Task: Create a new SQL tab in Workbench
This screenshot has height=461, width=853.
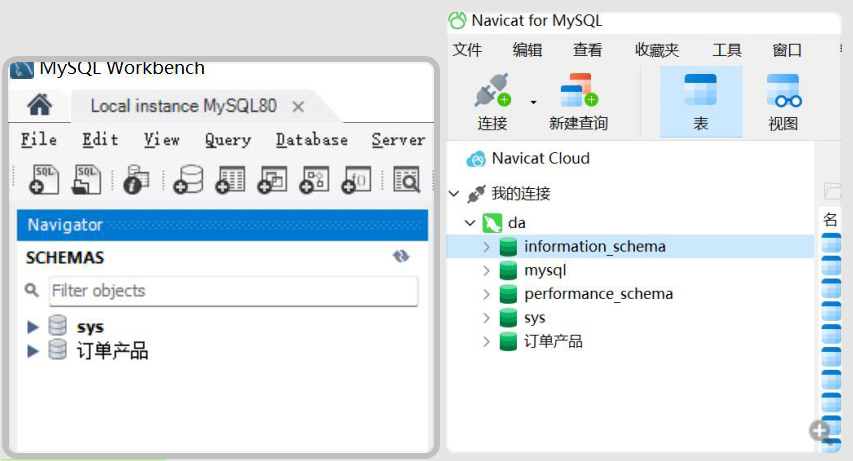Action: coord(44,179)
